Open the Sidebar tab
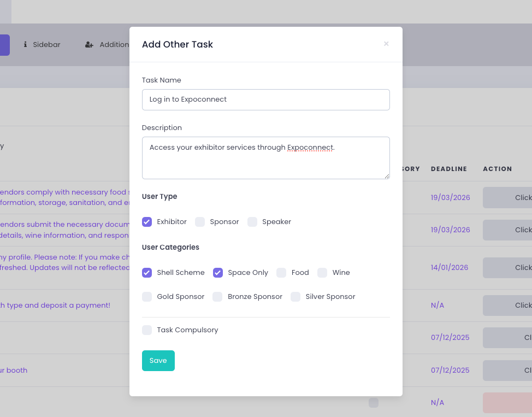The height and width of the screenshot is (417, 532). point(46,45)
